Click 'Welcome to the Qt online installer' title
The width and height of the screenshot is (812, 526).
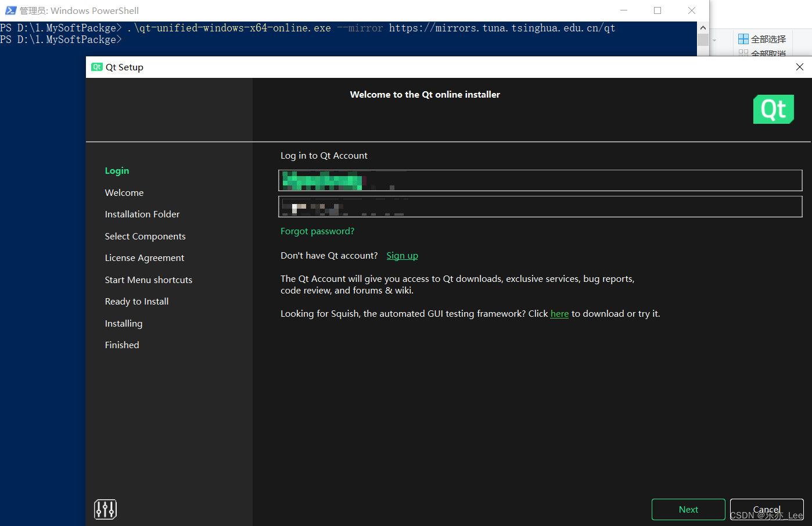point(425,95)
